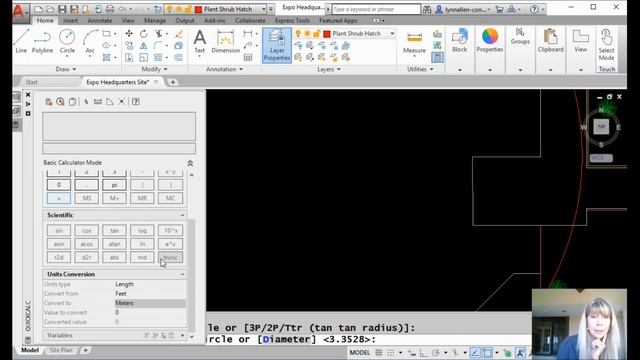Open Layer Properties manager

pos(277,45)
